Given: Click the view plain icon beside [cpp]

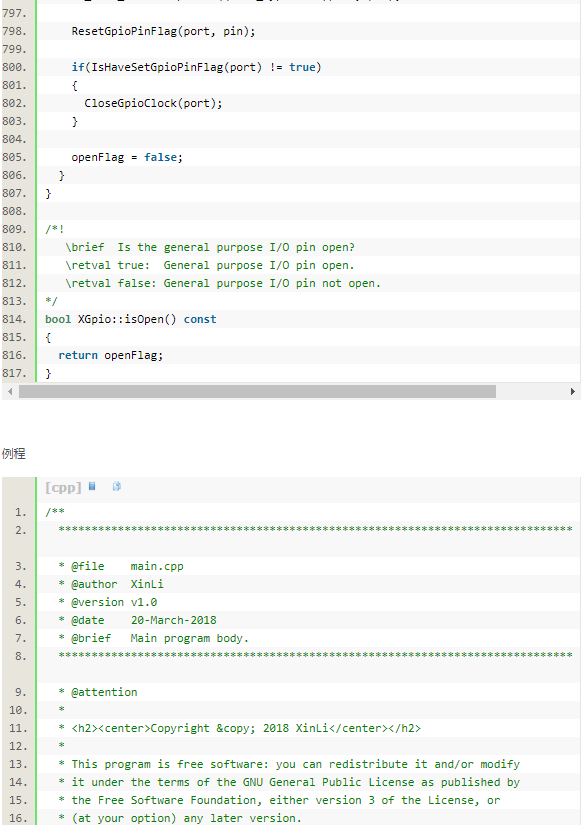Looking at the screenshot, I should [x=92, y=486].
